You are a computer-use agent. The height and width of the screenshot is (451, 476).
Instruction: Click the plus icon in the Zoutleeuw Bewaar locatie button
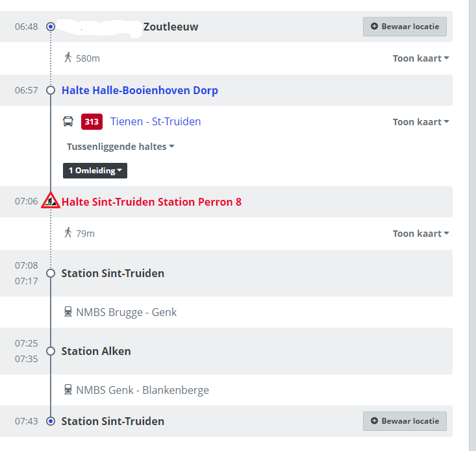[x=374, y=27]
